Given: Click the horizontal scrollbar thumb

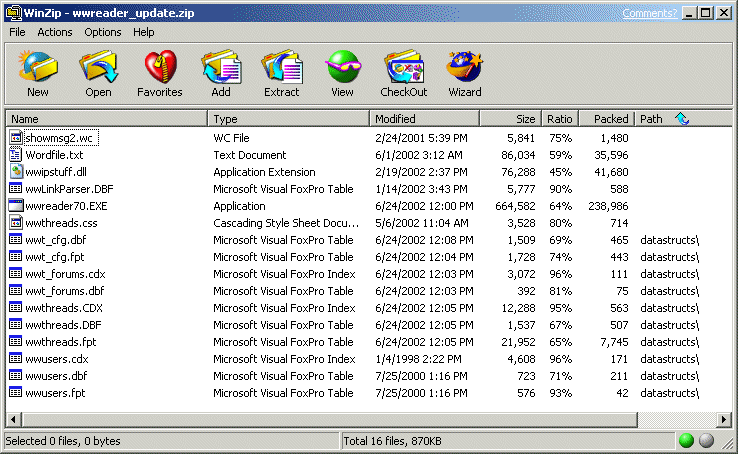Looking at the screenshot, I should [x=329, y=419].
